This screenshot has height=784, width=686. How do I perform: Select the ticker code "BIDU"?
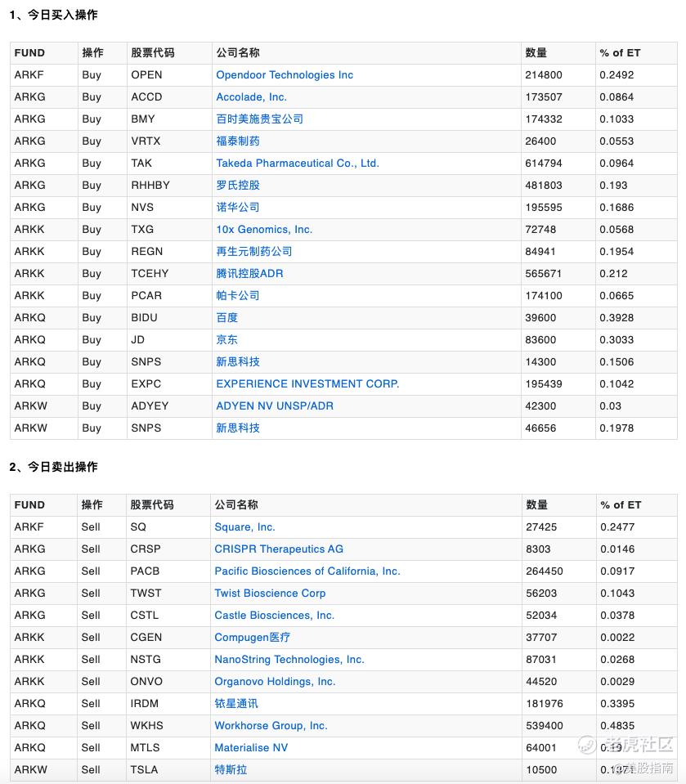[144, 317]
